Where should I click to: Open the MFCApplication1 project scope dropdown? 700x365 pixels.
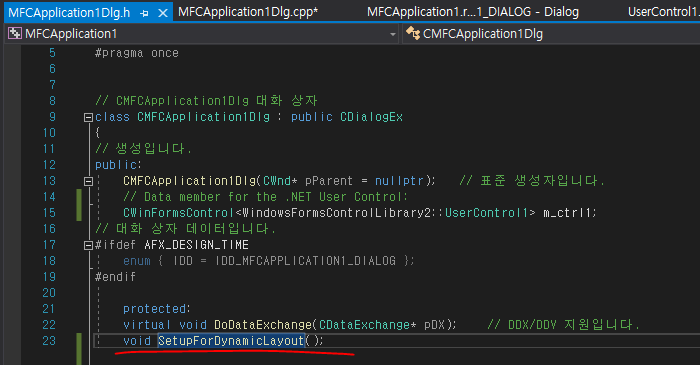tap(393, 34)
